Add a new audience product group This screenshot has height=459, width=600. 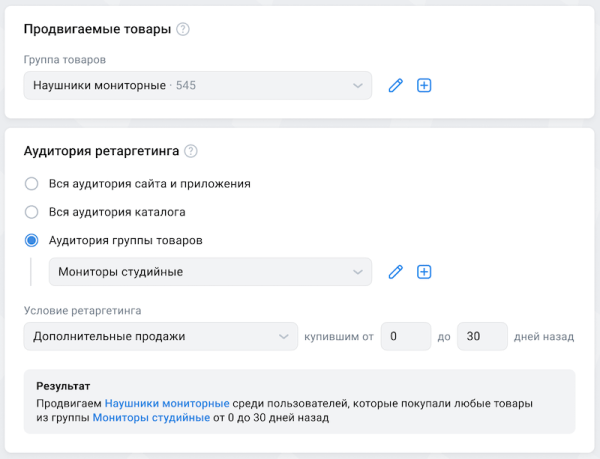[x=423, y=272]
